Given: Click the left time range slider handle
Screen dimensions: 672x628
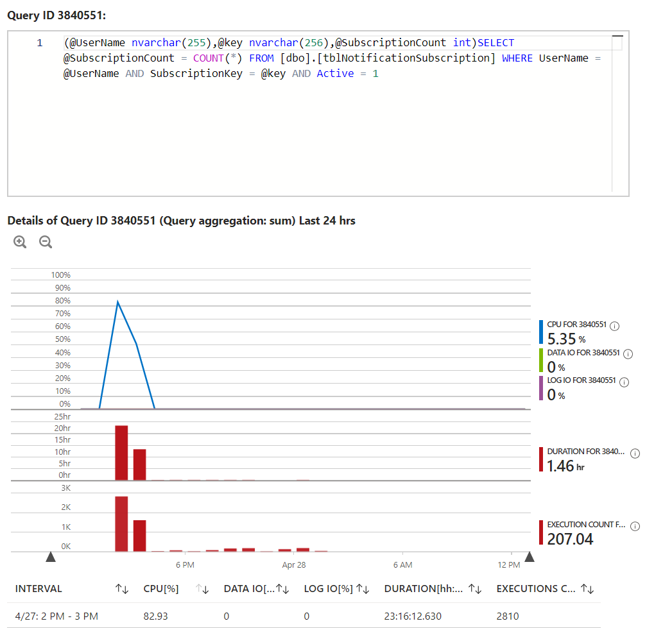Looking at the screenshot, I should point(51,557).
